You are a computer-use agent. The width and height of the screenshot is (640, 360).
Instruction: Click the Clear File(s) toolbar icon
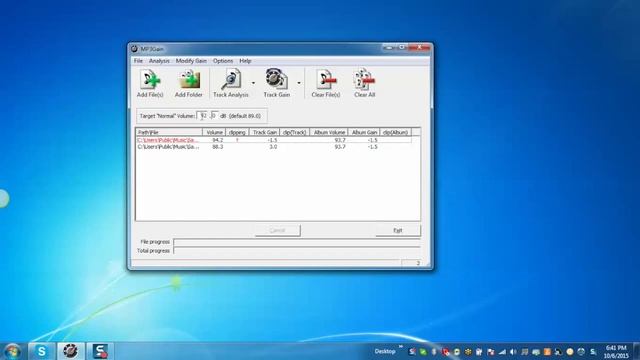[x=325, y=83]
